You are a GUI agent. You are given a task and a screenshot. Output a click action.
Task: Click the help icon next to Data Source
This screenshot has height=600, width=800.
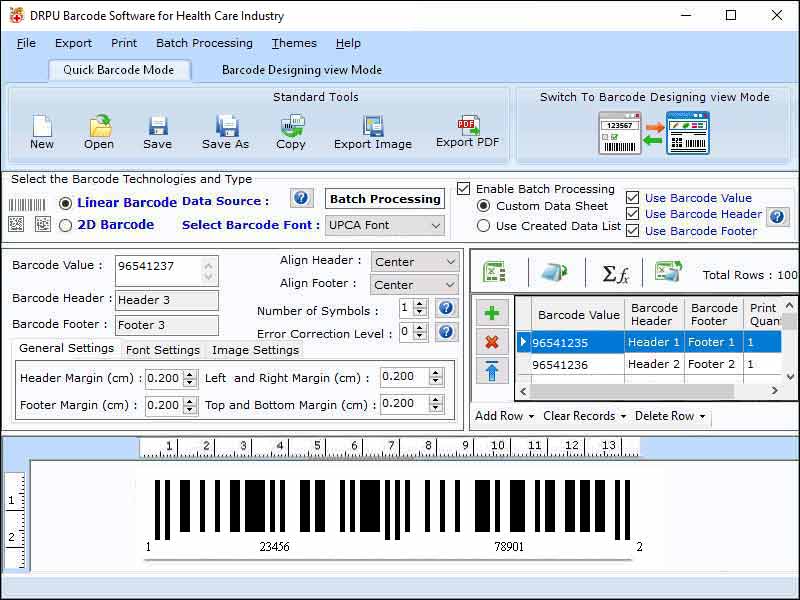pos(301,198)
